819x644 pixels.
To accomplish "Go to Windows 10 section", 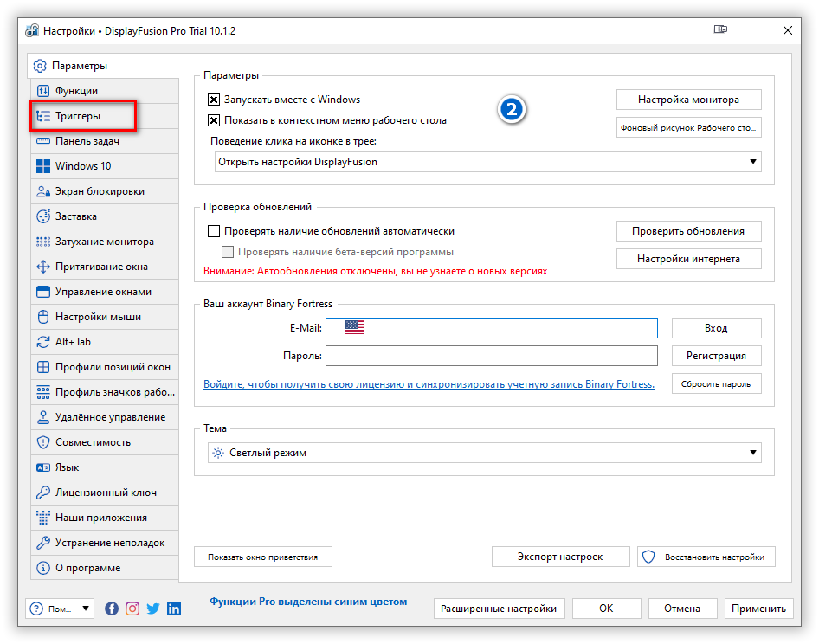I will (x=105, y=166).
